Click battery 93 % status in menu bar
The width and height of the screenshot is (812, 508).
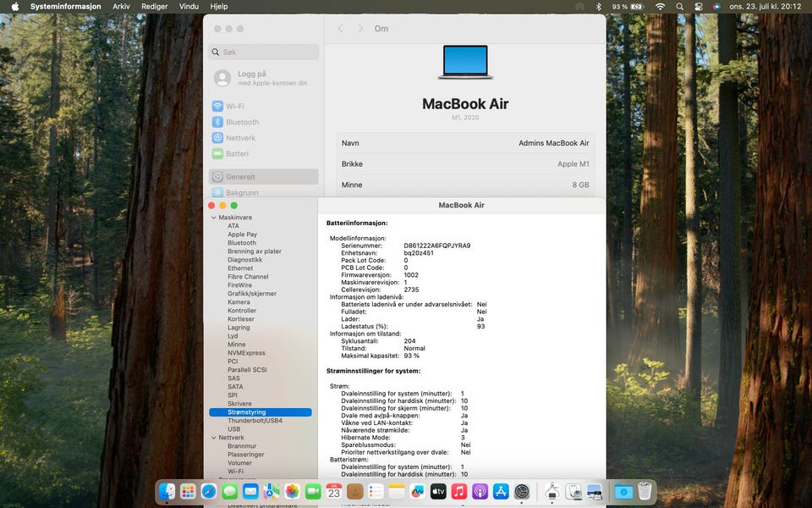point(628,7)
